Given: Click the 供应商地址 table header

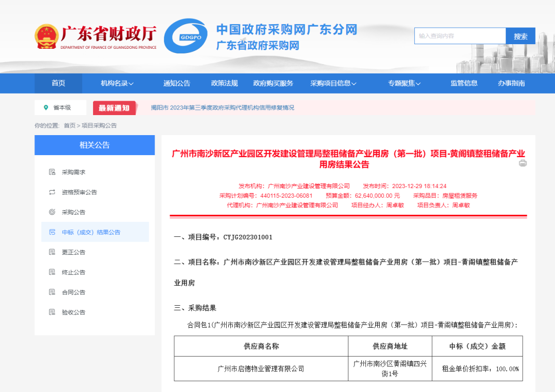Looking at the screenshot, I should tap(390, 346).
